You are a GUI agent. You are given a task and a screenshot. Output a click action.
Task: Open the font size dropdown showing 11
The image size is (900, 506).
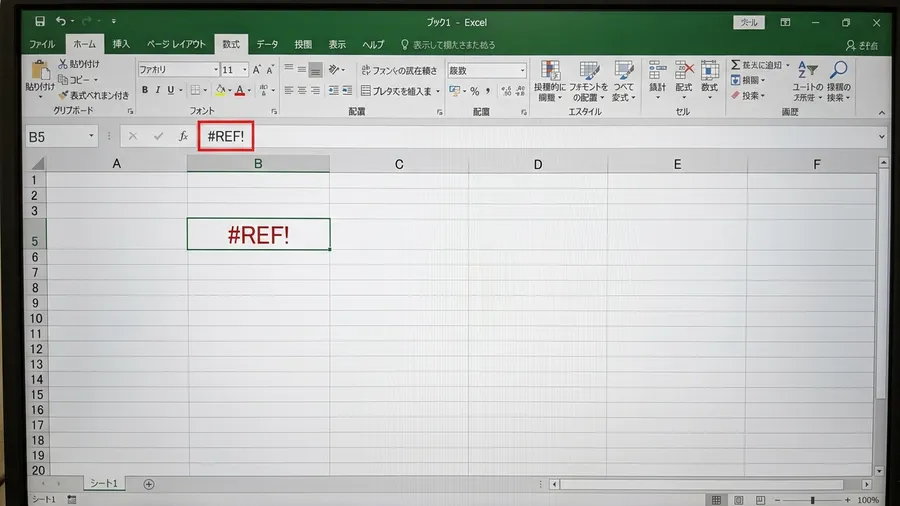click(x=245, y=69)
